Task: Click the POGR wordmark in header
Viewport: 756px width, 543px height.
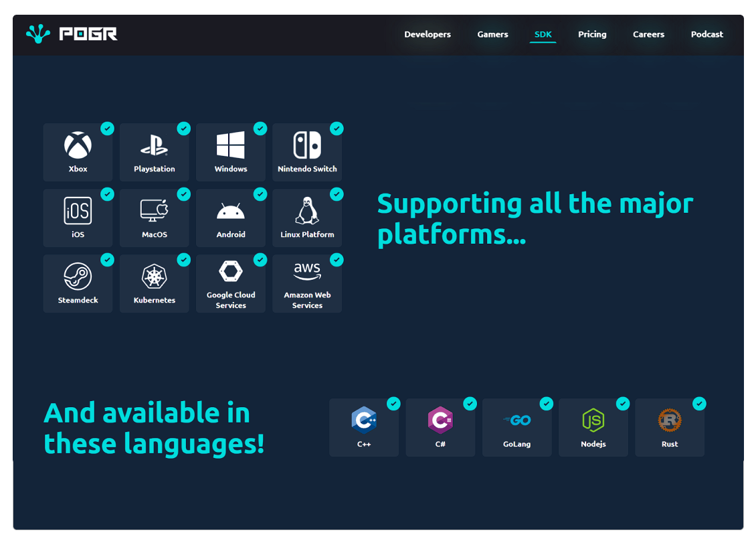Action: pos(88,33)
